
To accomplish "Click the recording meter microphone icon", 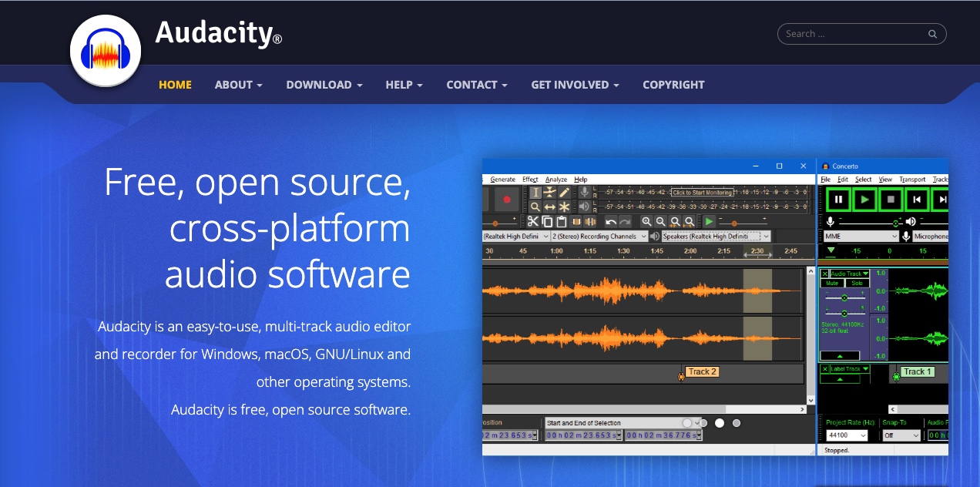I will (x=585, y=193).
